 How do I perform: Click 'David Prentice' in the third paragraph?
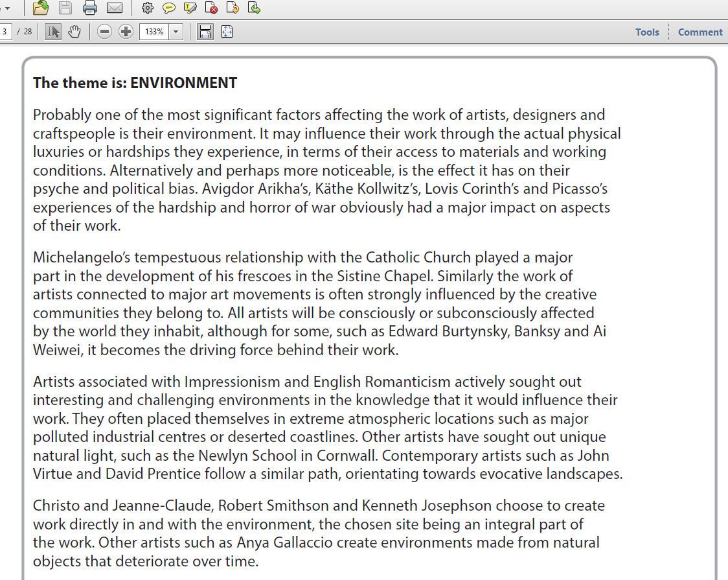coord(154,474)
